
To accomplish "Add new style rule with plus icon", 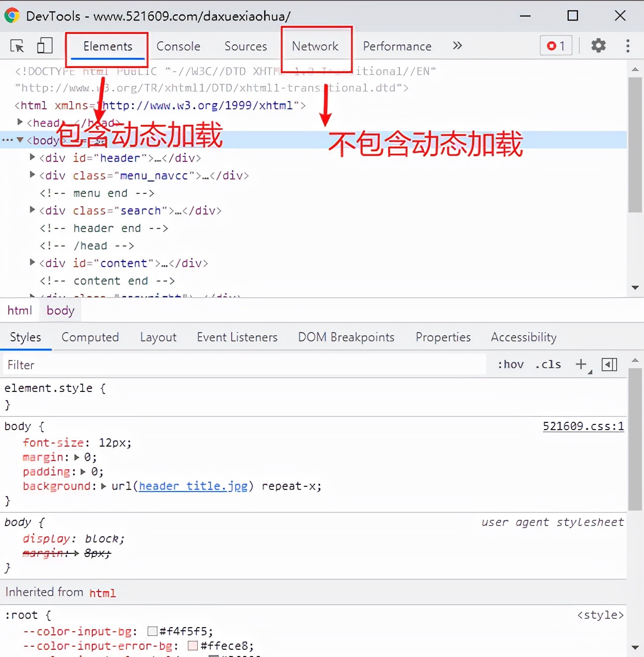I will (x=581, y=365).
